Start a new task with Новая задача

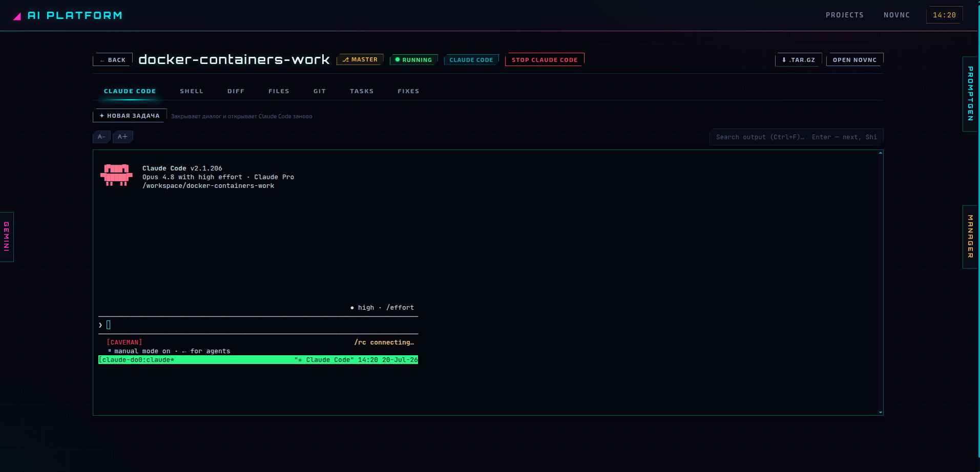coord(130,116)
